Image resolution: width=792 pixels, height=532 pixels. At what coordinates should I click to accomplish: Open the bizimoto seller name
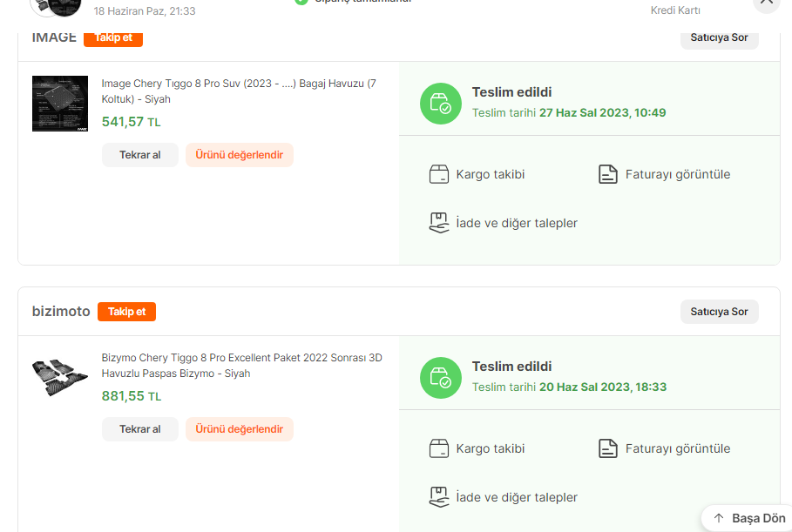pos(61,311)
